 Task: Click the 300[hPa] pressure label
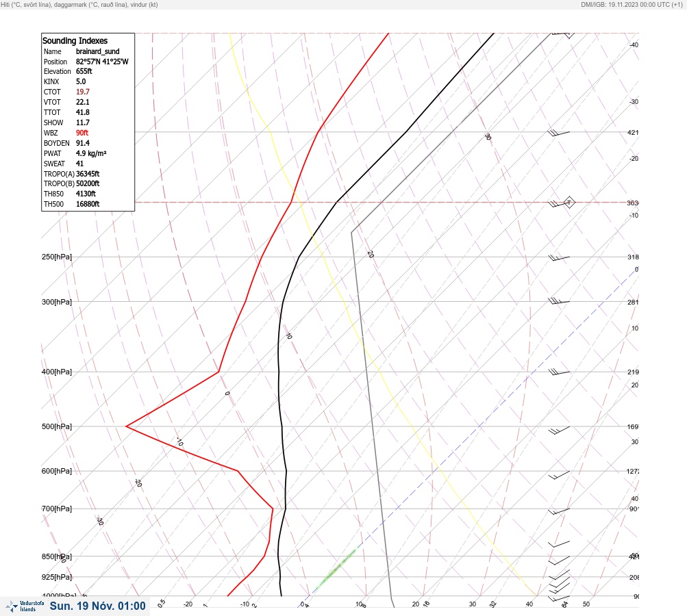[x=57, y=302]
